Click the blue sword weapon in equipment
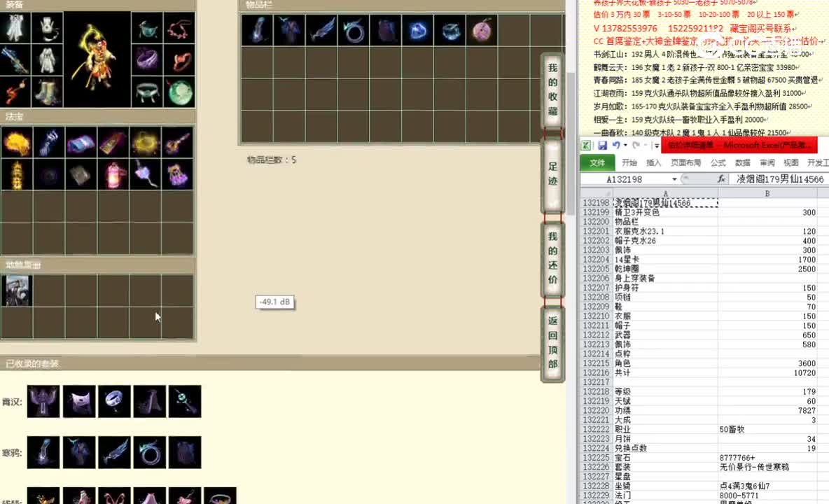The height and width of the screenshot is (504, 829). click(x=15, y=59)
